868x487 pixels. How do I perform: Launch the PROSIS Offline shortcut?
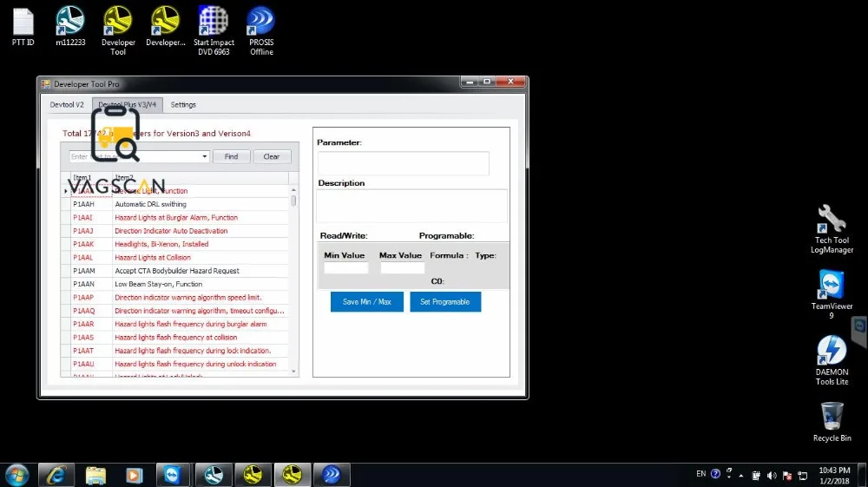(x=261, y=30)
